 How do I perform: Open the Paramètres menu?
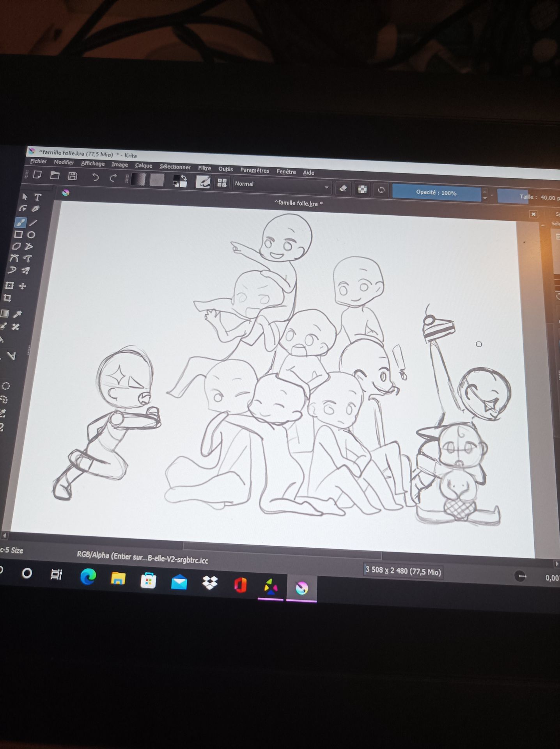tap(255, 170)
